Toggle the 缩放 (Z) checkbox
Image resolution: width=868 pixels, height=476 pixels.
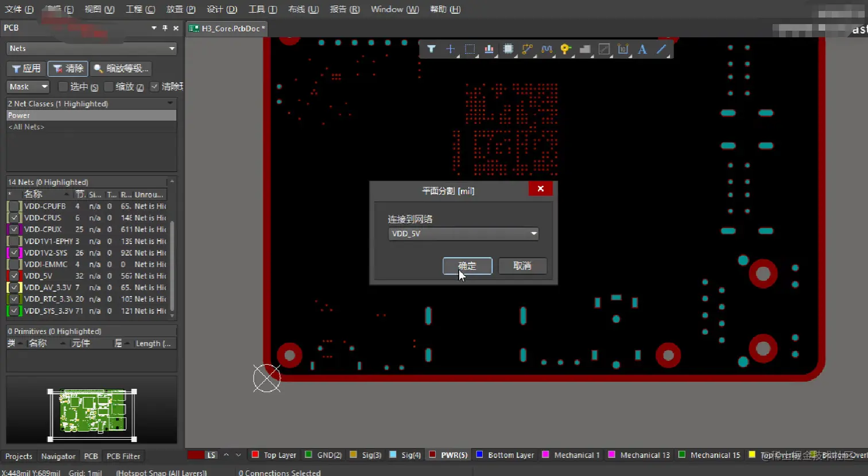click(x=108, y=87)
